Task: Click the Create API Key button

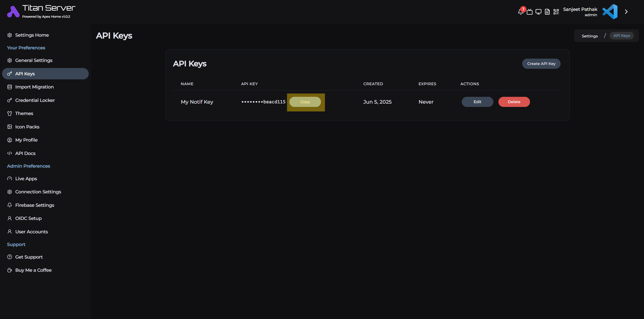Action: point(541,63)
